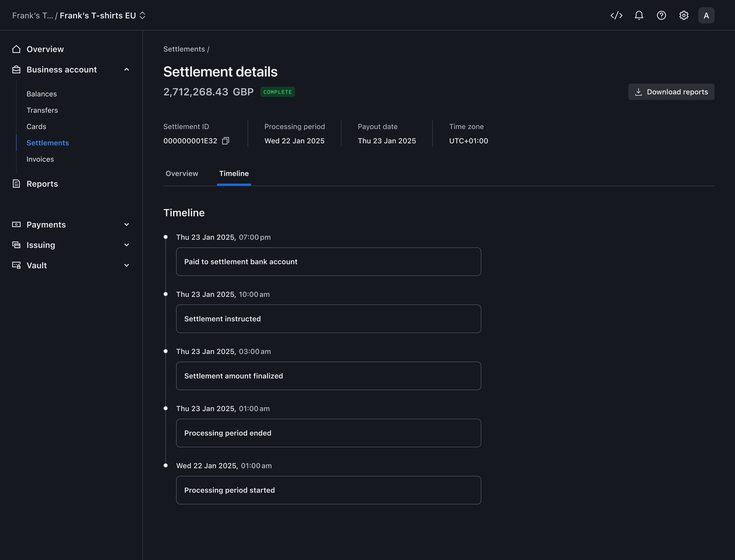Open the developer code icon
The height and width of the screenshot is (560, 735).
(x=616, y=15)
